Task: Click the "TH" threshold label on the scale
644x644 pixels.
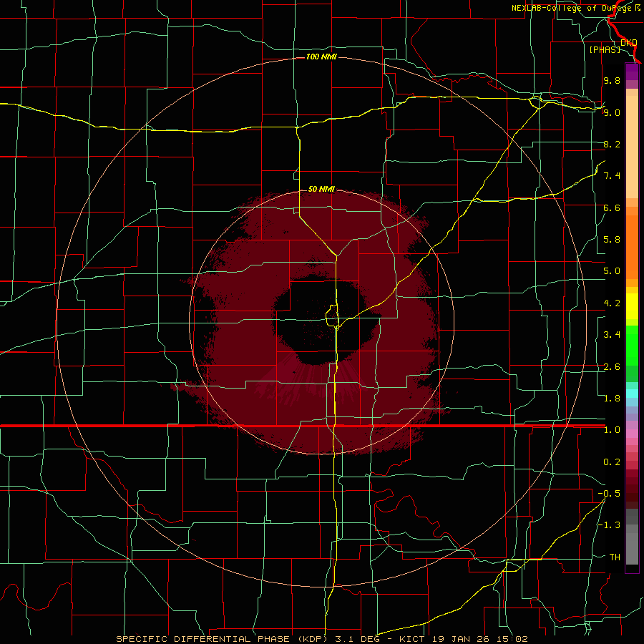Action: point(615,557)
